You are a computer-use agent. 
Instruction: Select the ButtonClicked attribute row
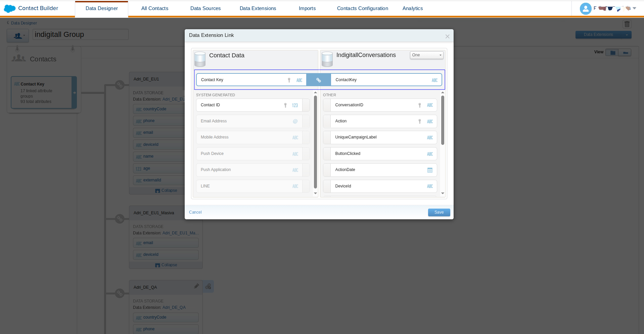[x=380, y=154]
